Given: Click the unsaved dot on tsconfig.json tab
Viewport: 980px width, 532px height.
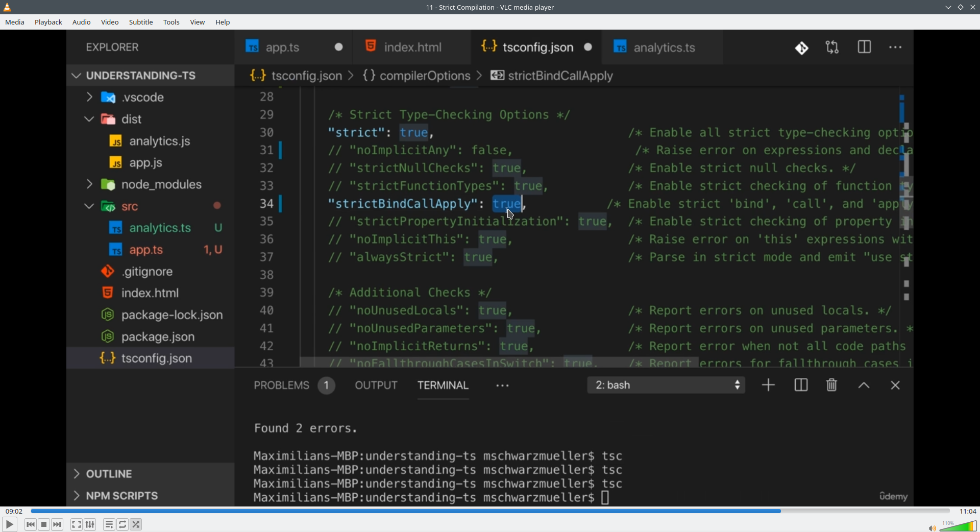Looking at the screenshot, I should coord(589,47).
